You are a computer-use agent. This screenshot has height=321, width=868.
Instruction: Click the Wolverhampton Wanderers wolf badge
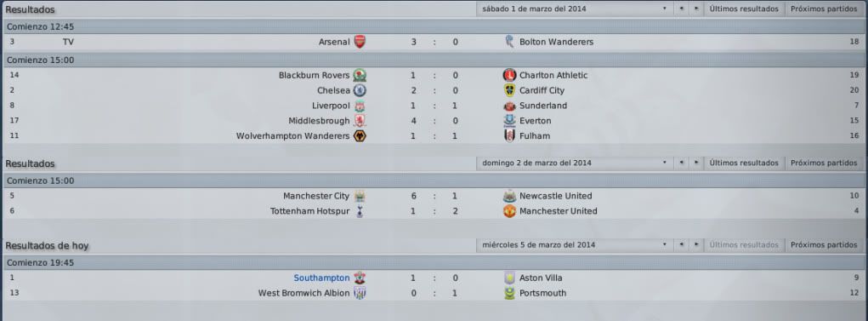coord(360,136)
